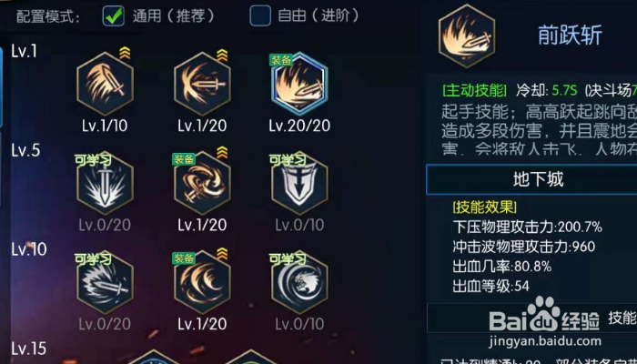
Task: Click the first Lv.1 row skill Lv.1/10
Action: pyautogui.click(x=105, y=84)
